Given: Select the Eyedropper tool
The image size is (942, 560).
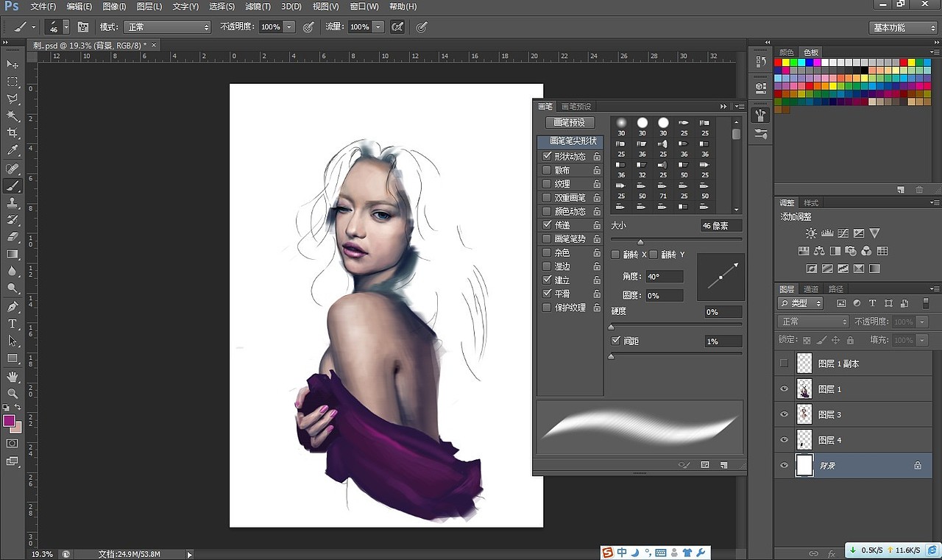Looking at the screenshot, I should (x=13, y=150).
